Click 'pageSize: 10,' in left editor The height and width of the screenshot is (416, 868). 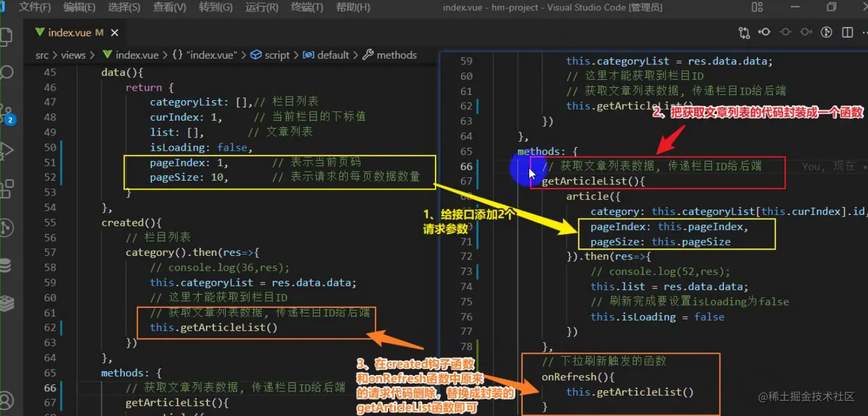click(x=190, y=177)
